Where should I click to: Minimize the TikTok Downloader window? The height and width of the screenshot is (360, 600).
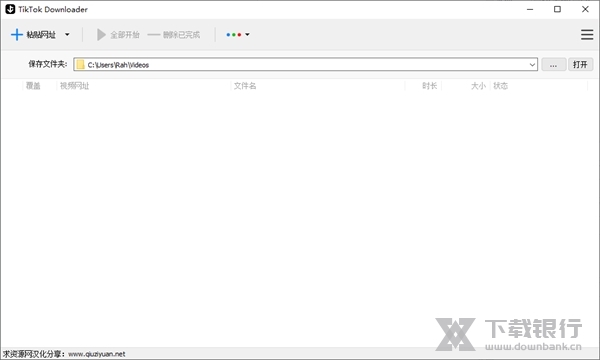tap(530, 9)
